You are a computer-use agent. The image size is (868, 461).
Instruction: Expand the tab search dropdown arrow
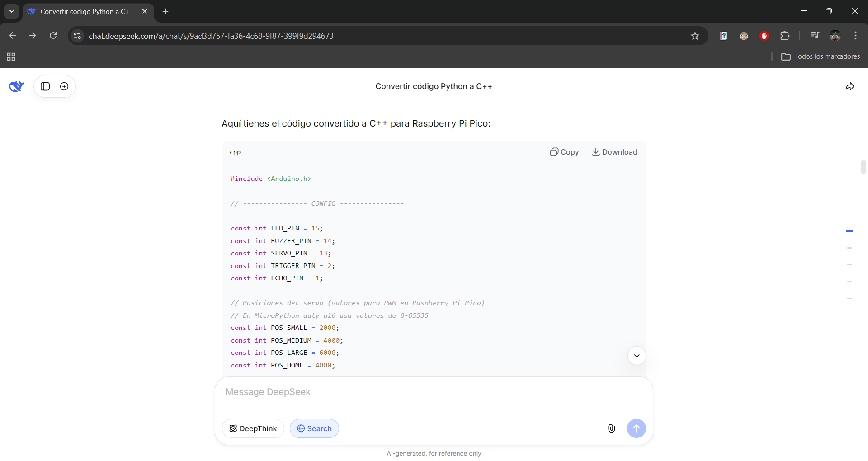[x=11, y=11]
